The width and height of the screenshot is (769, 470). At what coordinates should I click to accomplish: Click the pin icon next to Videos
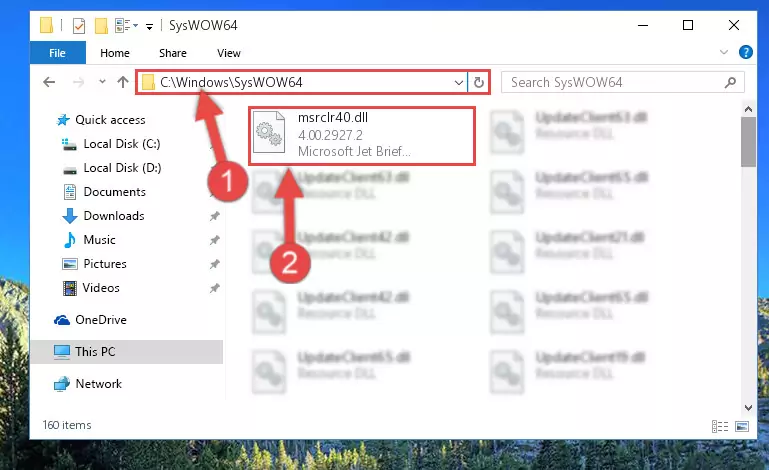[x=214, y=288]
